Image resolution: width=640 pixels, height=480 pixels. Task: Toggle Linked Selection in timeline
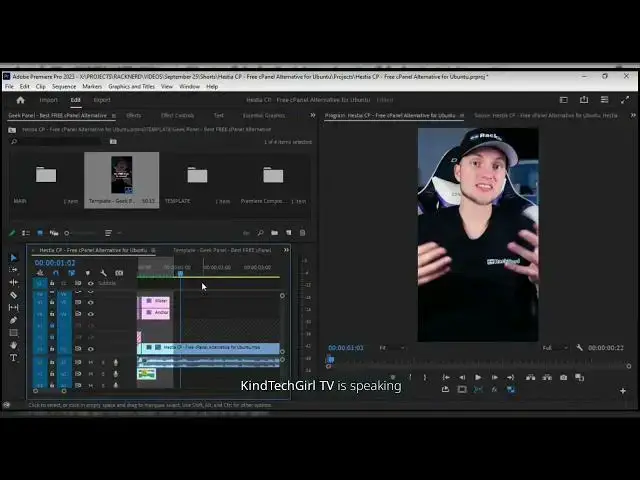coord(72,273)
